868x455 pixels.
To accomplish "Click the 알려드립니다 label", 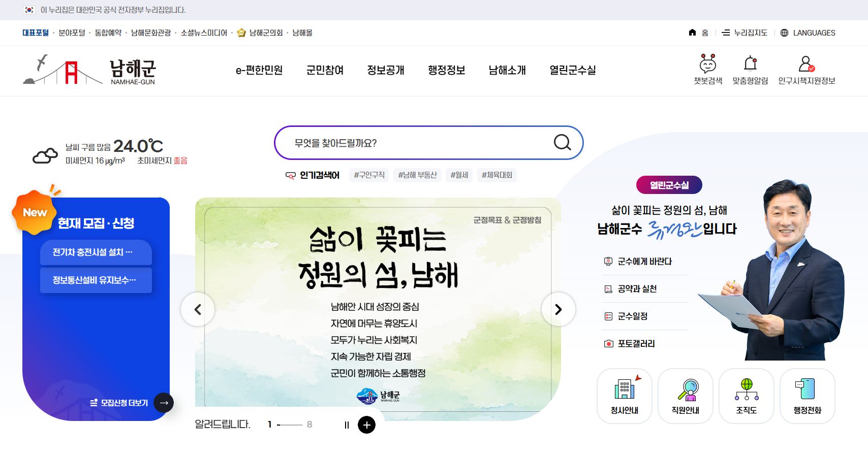I will pyautogui.click(x=223, y=425).
